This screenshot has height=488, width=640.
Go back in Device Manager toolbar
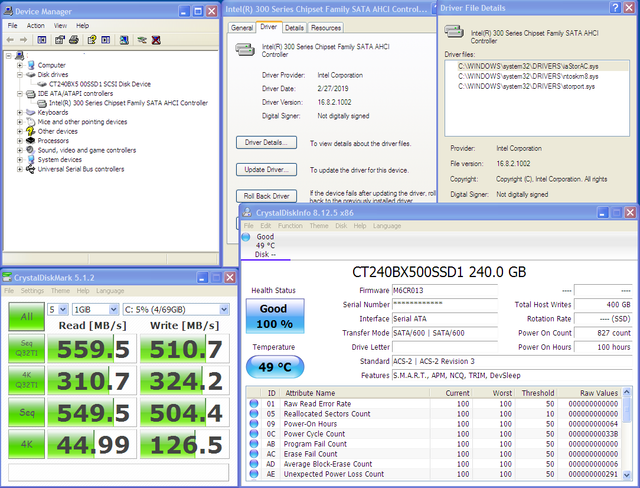click(10, 40)
